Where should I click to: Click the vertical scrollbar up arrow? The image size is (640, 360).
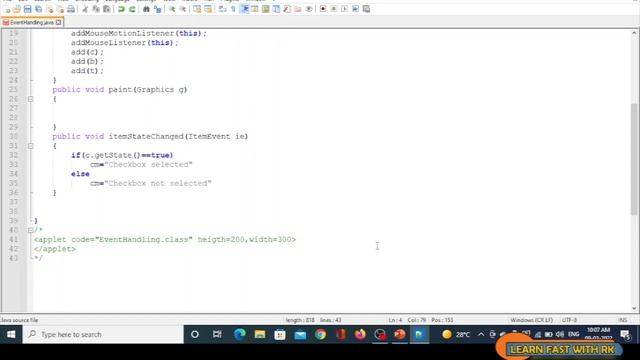pos(634,33)
